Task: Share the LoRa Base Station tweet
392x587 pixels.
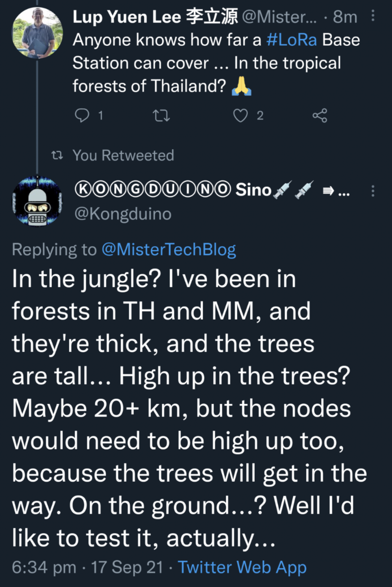Action: click(320, 115)
